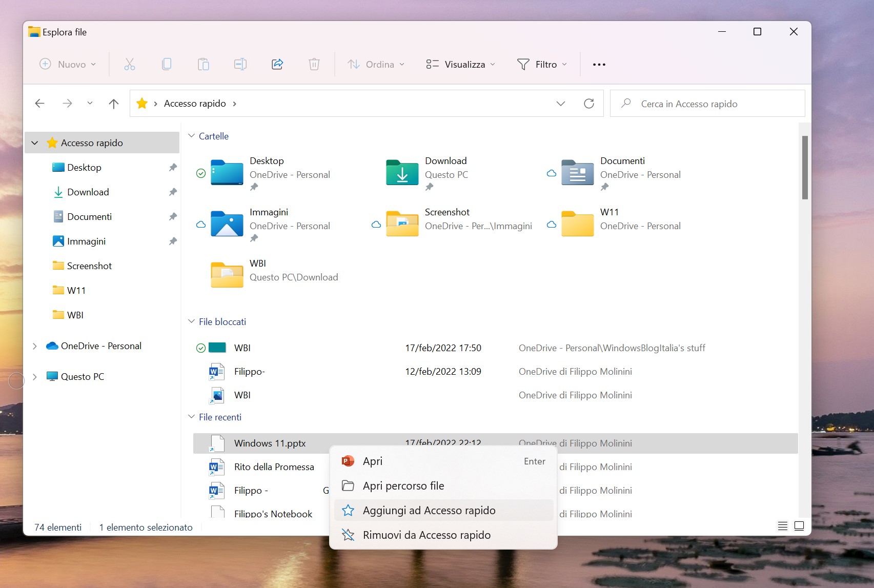Select WBI in the navigation pane
This screenshot has height=588, width=874.
coord(75,315)
